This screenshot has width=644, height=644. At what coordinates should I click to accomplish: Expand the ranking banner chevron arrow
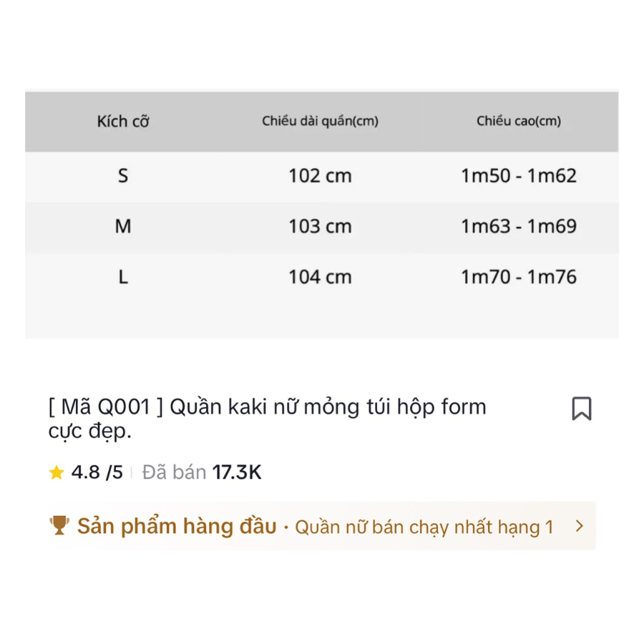tap(580, 526)
